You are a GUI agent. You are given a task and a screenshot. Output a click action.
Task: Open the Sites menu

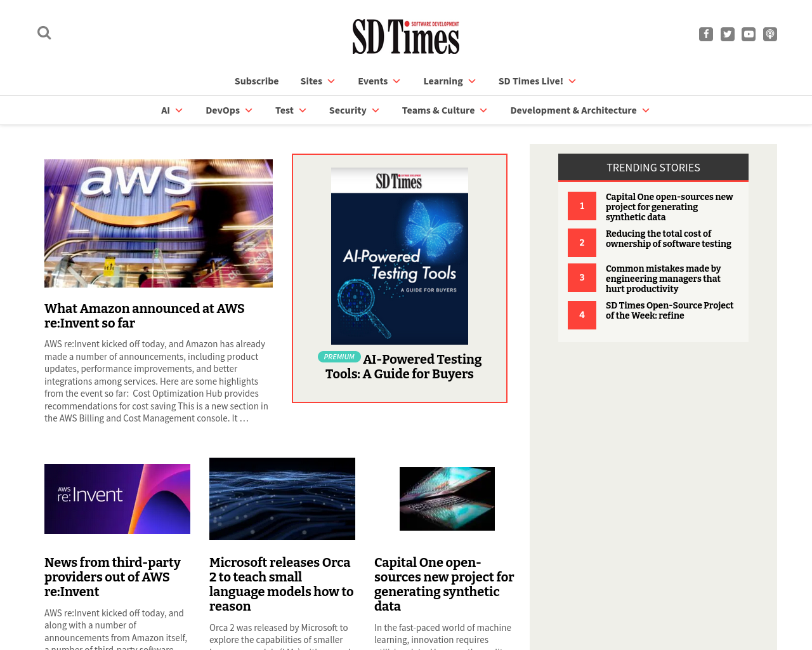[x=311, y=81]
